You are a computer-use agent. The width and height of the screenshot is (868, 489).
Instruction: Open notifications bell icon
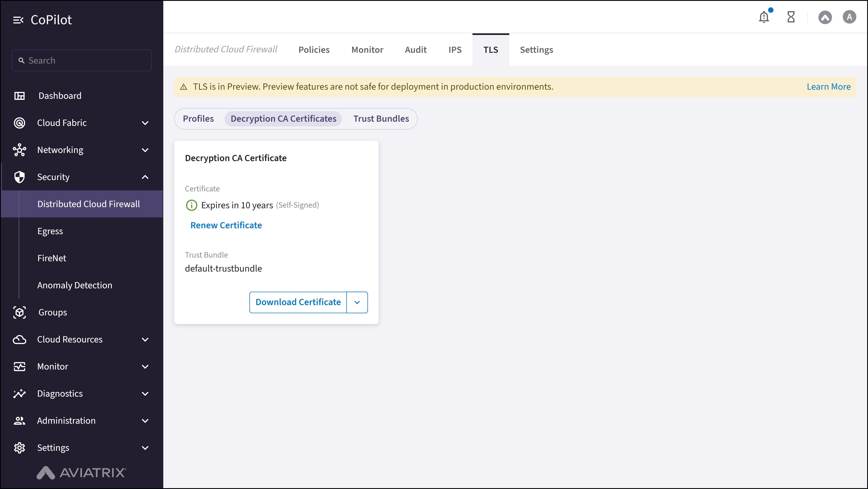click(x=764, y=17)
